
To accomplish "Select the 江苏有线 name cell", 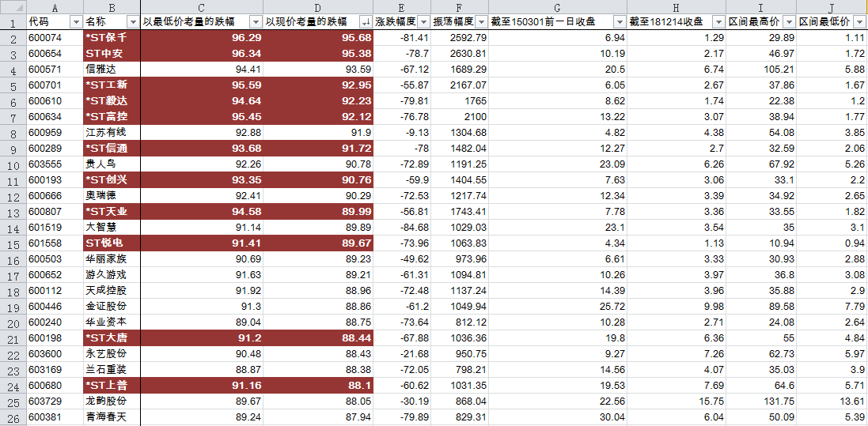I will (112, 133).
